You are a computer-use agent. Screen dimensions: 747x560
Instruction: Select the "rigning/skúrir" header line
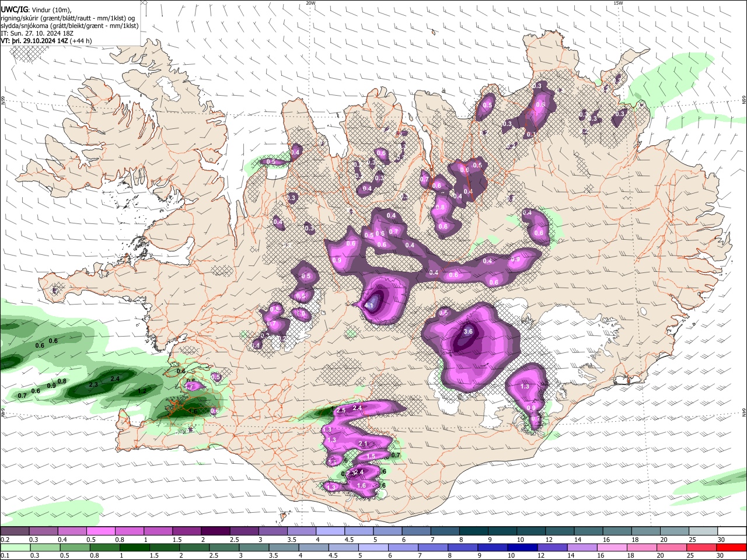click(68, 17)
